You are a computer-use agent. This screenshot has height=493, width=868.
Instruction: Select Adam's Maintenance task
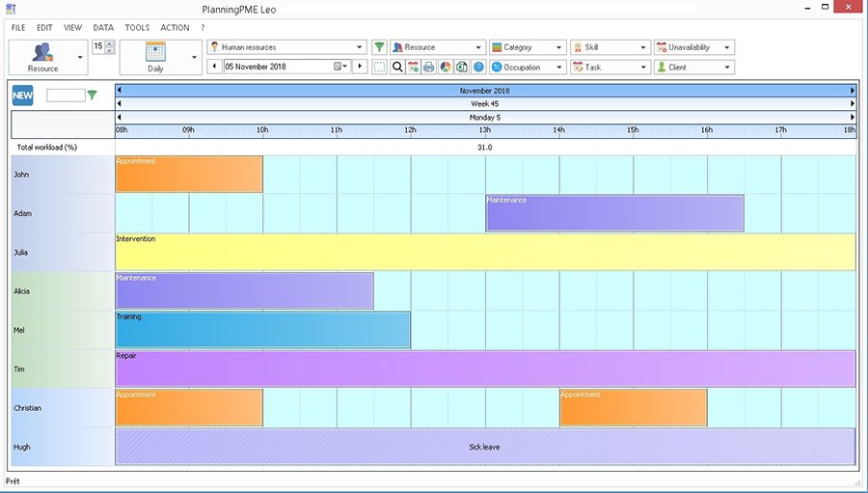point(615,212)
